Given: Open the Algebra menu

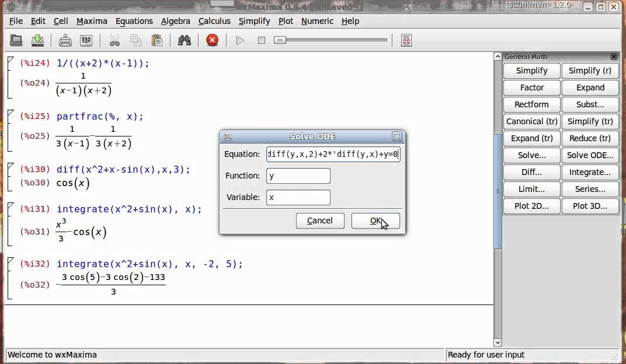Looking at the screenshot, I should pos(175,21).
